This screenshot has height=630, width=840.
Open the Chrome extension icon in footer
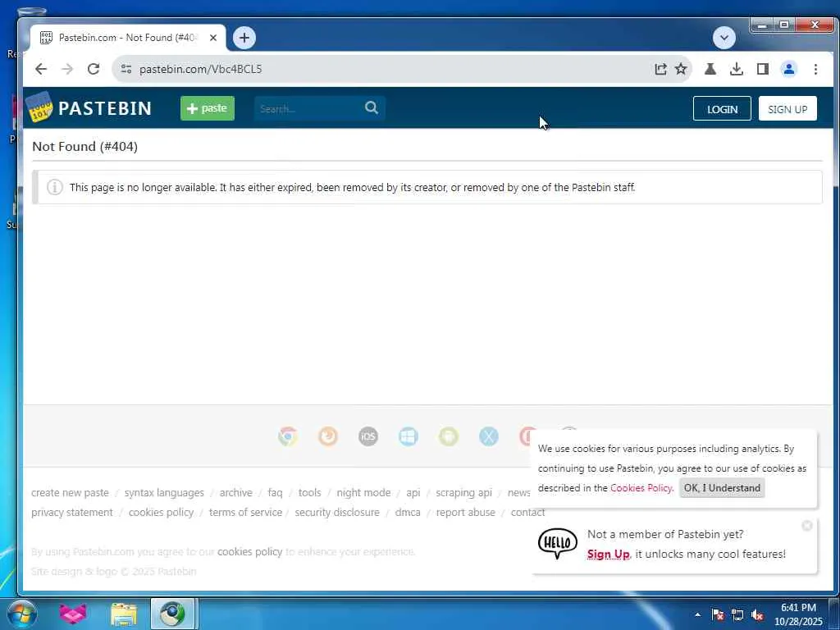[288, 436]
